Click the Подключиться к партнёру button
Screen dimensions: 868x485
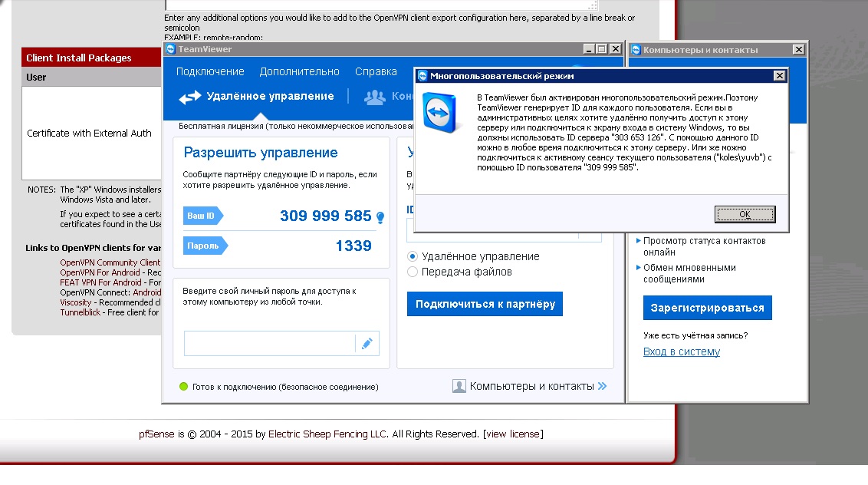tap(485, 304)
